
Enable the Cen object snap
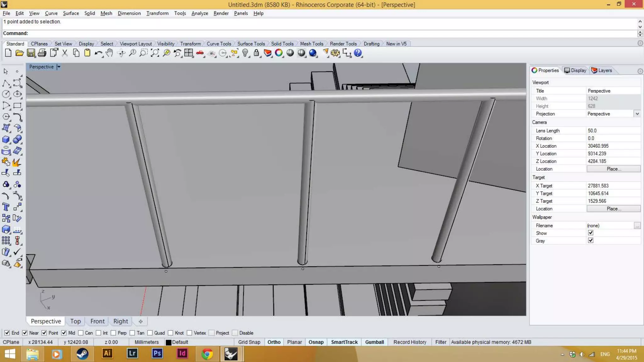pyautogui.click(x=81, y=333)
